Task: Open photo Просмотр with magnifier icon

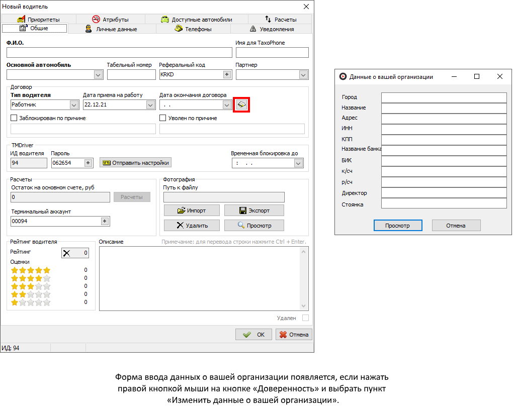Action: (x=254, y=226)
